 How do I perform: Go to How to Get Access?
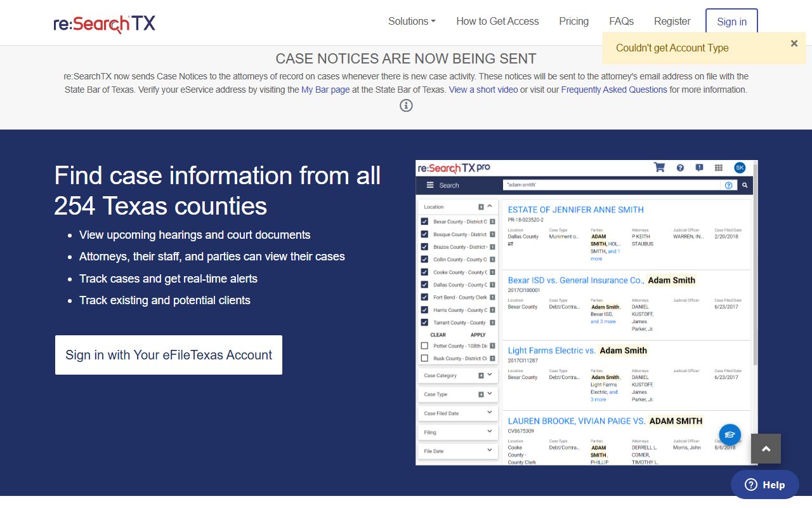(x=497, y=21)
